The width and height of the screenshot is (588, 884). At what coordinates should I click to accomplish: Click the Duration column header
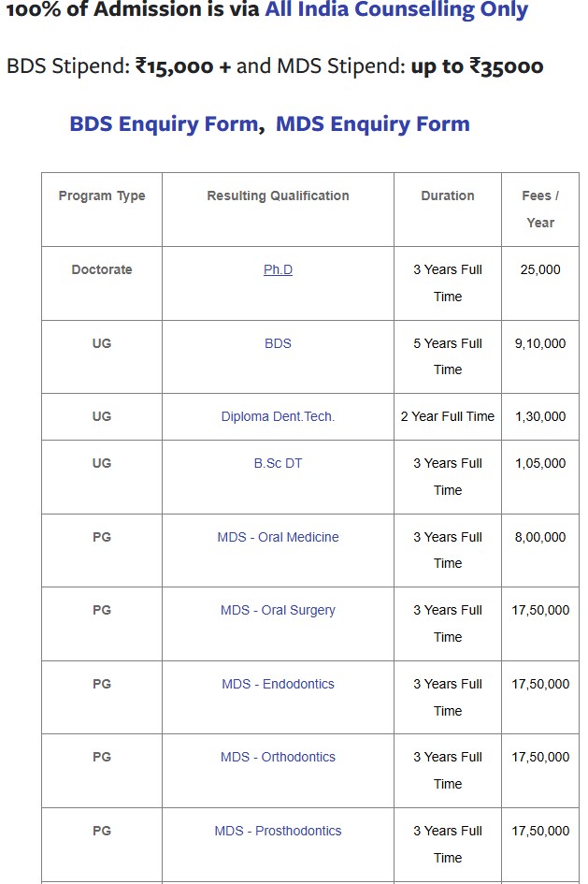(448, 196)
